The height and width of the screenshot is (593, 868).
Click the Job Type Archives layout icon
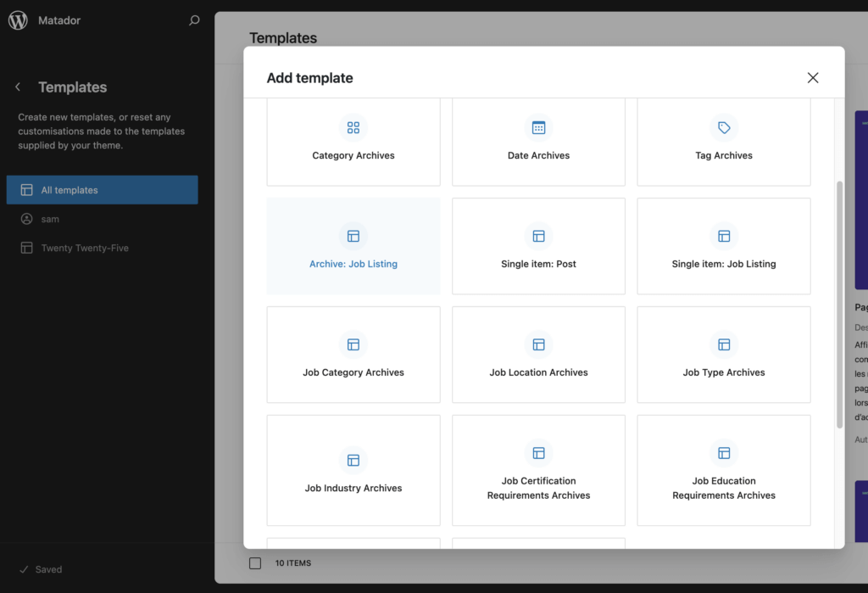[x=724, y=344]
